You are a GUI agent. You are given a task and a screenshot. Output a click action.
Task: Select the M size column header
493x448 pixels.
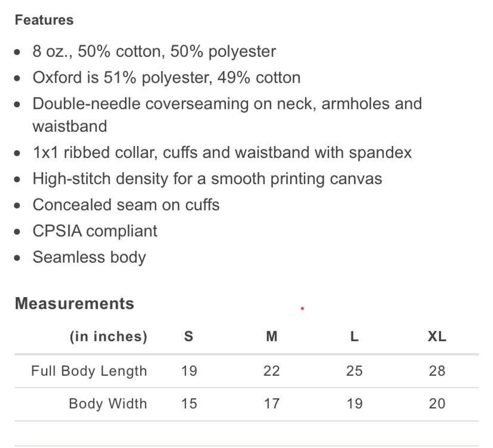point(272,337)
